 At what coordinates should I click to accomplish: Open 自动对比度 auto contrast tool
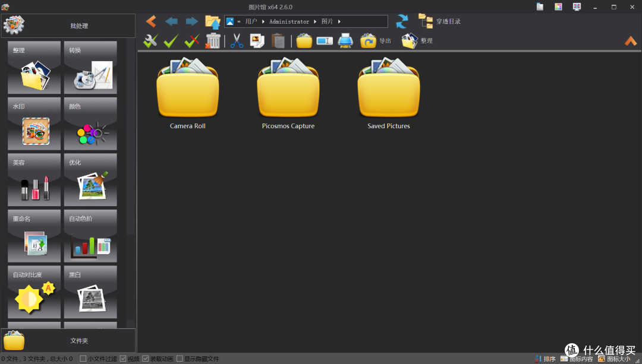tap(34, 292)
